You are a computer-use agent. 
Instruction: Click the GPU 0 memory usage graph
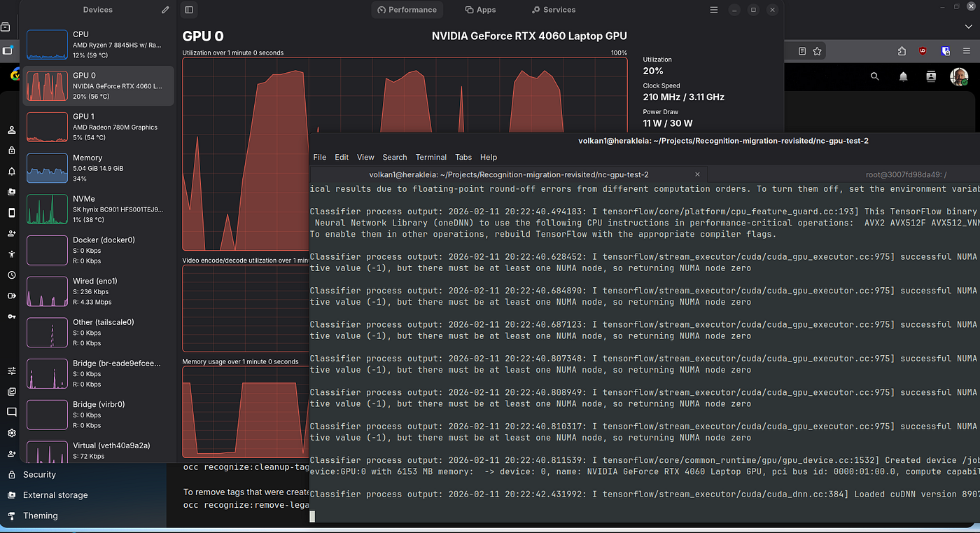(x=246, y=411)
